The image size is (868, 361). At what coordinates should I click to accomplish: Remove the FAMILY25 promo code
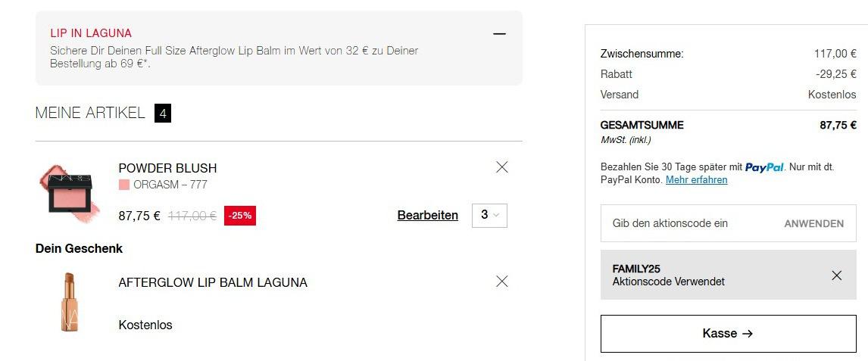pyautogui.click(x=836, y=275)
